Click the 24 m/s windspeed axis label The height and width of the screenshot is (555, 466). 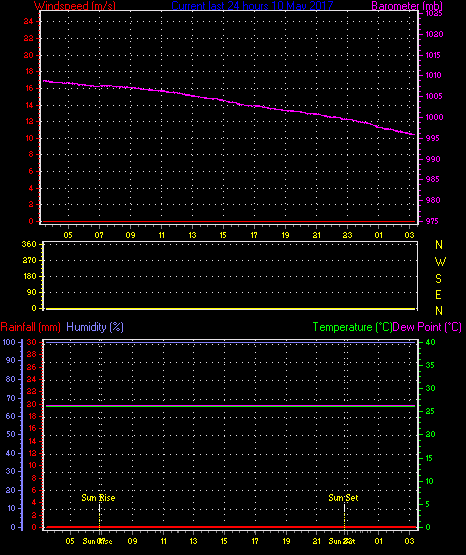pos(28,21)
